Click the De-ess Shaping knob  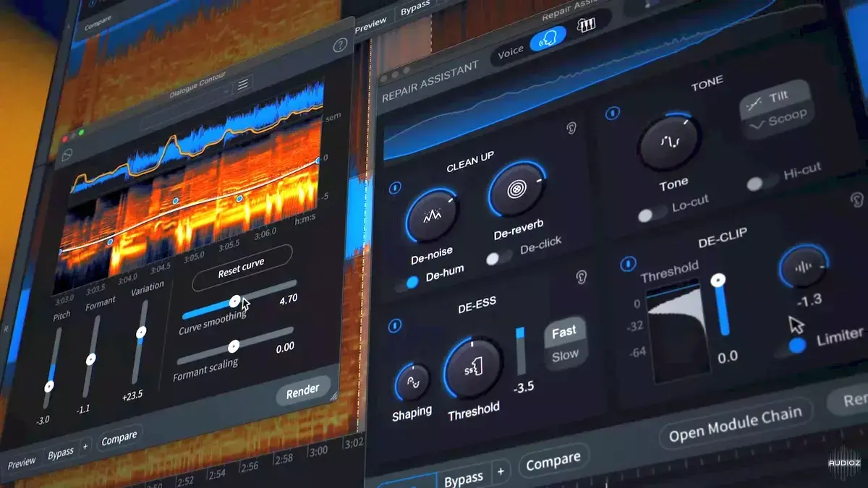[x=412, y=382]
